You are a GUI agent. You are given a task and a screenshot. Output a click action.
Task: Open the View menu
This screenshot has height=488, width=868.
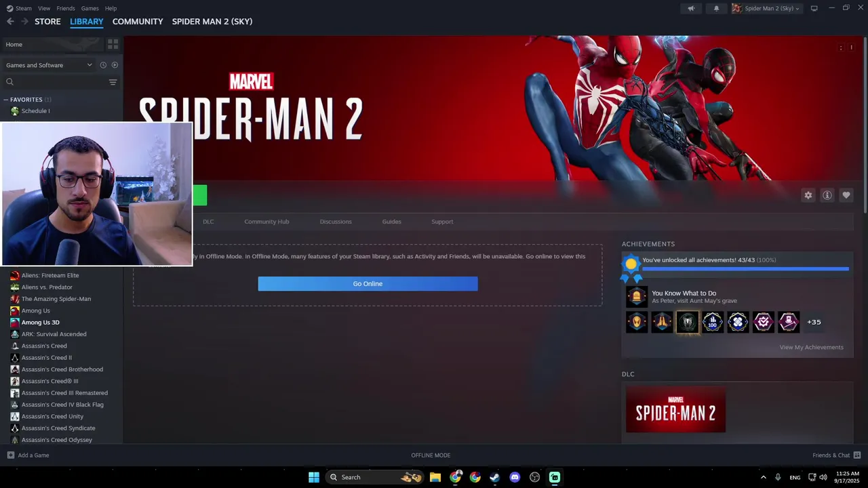pos(44,8)
